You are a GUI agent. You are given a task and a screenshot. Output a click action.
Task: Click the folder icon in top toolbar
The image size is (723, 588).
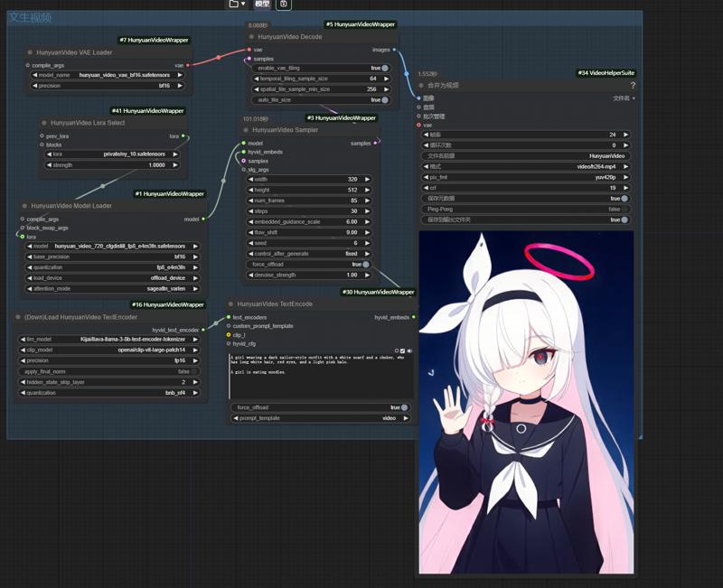234,4
